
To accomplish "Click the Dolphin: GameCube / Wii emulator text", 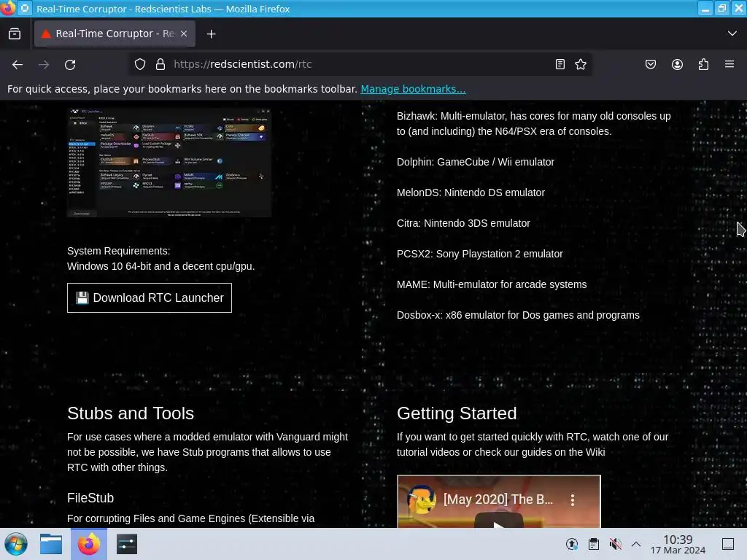I will tap(476, 162).
